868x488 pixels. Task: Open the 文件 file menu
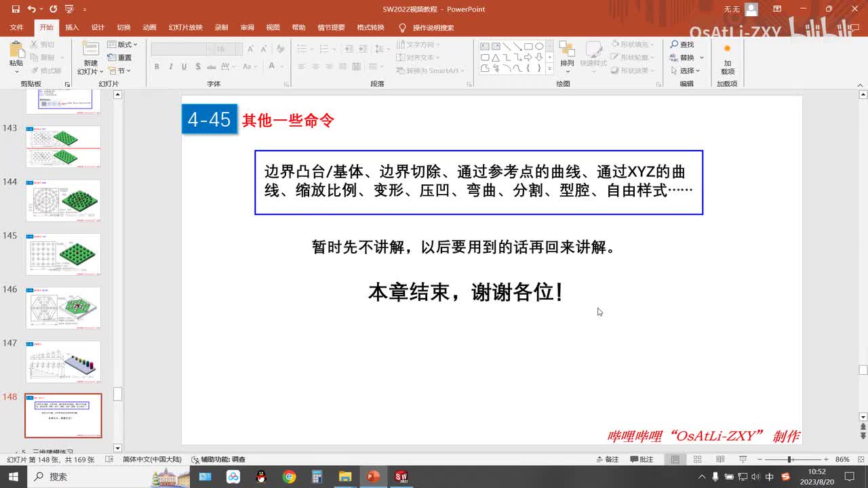17,28
